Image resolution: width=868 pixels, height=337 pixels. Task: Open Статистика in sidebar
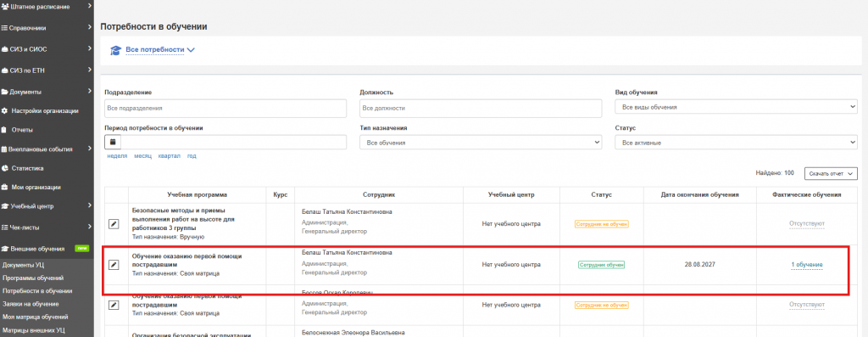(x=27, y=168)
